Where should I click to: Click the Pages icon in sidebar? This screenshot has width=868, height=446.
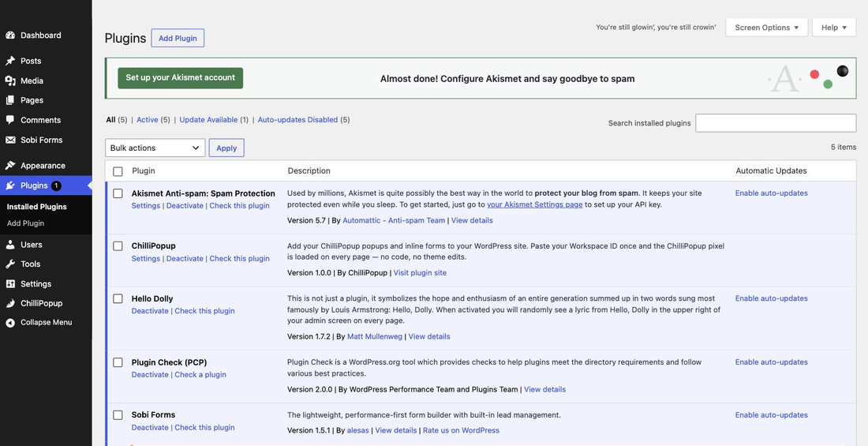click(x=10, y=100)
